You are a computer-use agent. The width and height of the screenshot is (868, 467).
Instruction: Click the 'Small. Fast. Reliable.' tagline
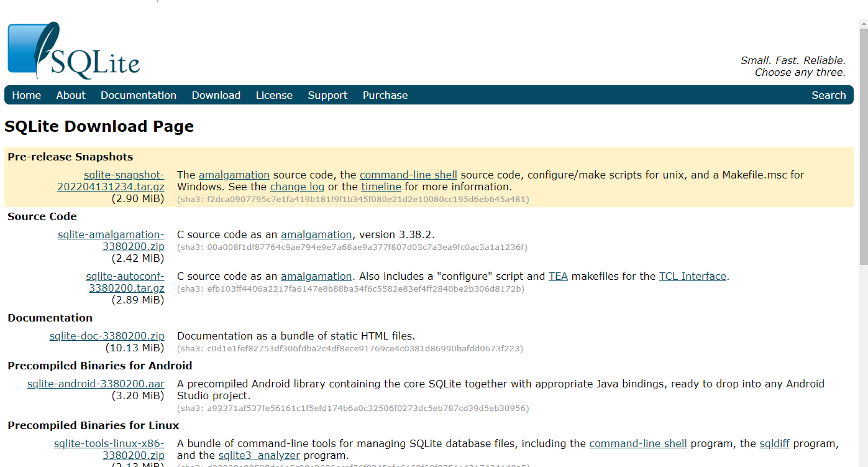[x=793, y=60]
